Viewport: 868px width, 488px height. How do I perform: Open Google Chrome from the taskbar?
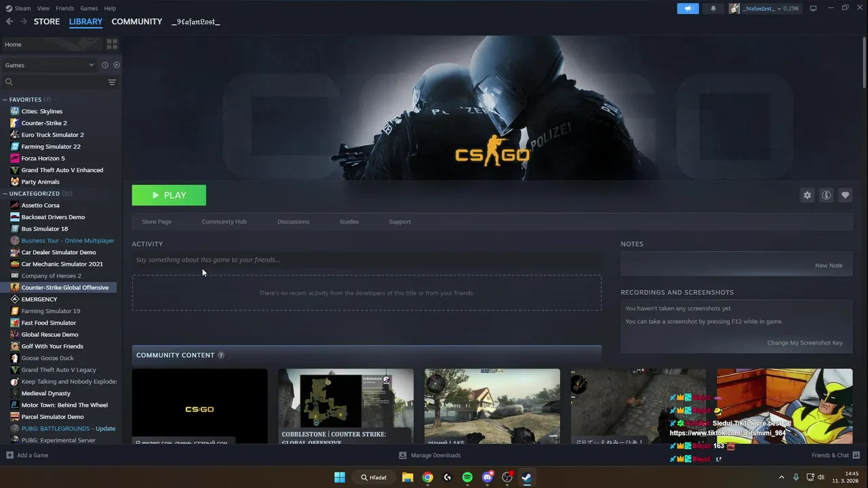427,477
